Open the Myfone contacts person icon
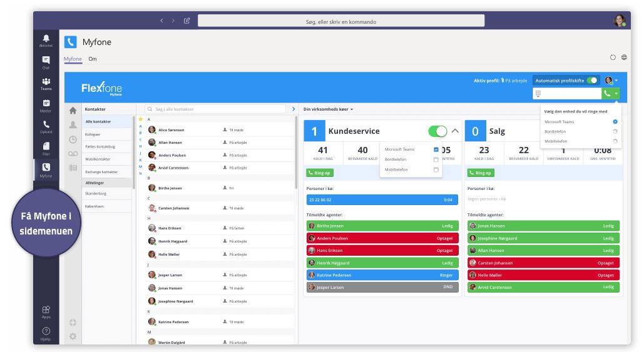This screenshot has height=352, width=644. pos(73,124)
